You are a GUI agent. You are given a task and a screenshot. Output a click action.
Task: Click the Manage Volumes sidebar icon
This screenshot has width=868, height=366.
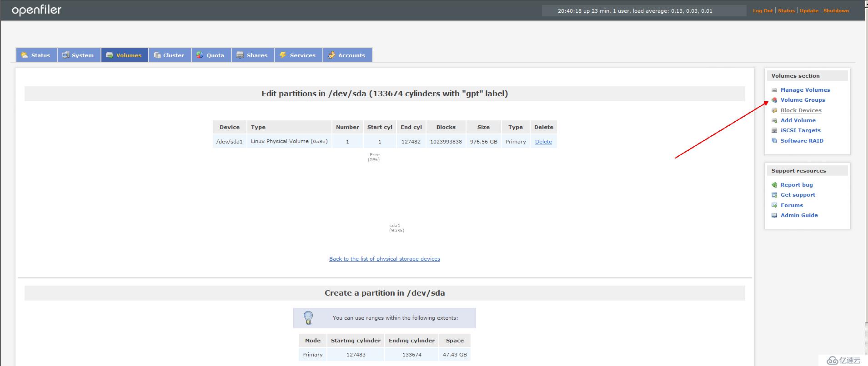point(774,90)
